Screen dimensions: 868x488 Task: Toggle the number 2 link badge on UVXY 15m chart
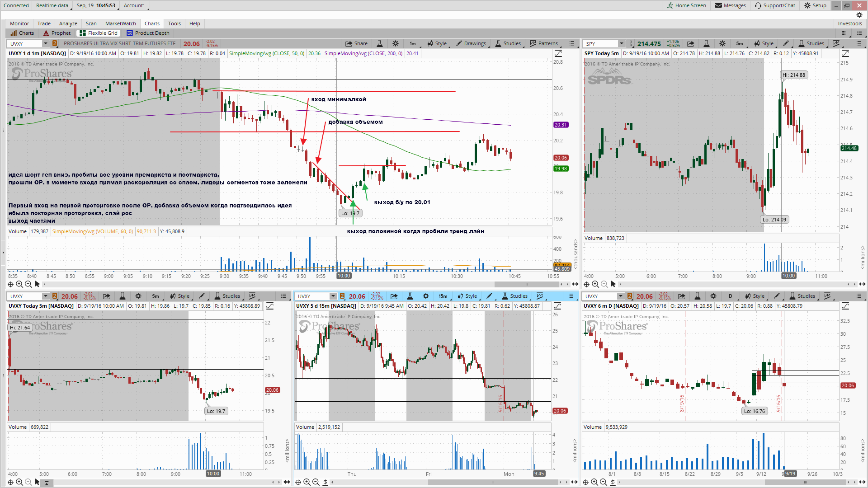[342, 296]
